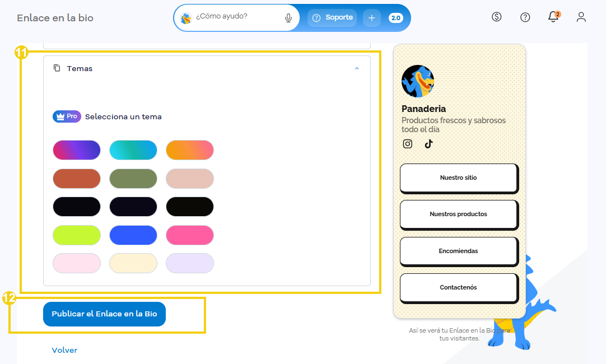
Task: Publish with Publicar el Enlace en la Bio
Action: point(104,314)
